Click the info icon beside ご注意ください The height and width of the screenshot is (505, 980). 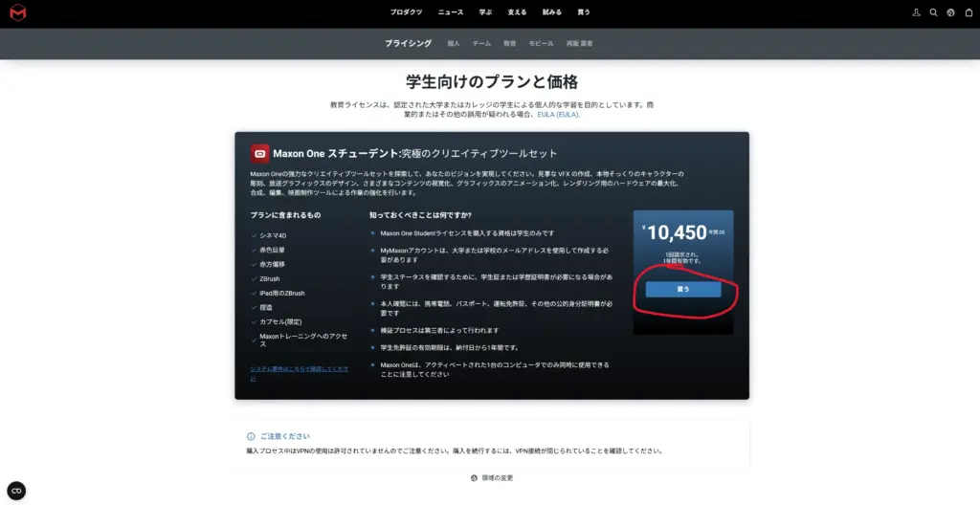251,436
